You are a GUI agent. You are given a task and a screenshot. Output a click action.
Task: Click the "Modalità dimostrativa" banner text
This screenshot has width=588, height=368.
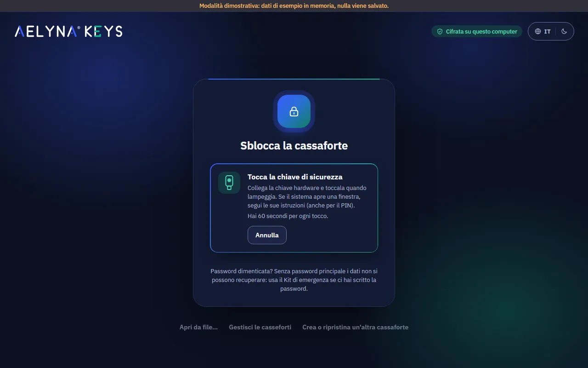(x=294, y=6)
